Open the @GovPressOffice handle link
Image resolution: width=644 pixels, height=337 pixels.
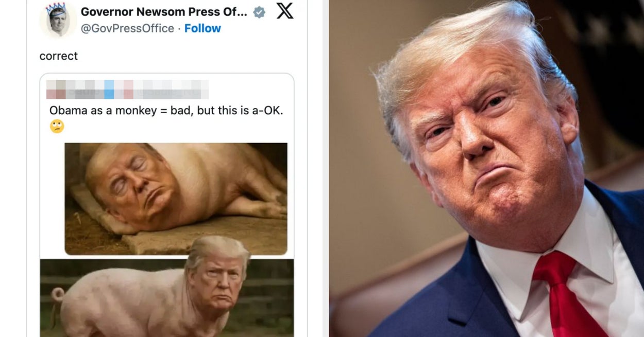pos(127,28)
